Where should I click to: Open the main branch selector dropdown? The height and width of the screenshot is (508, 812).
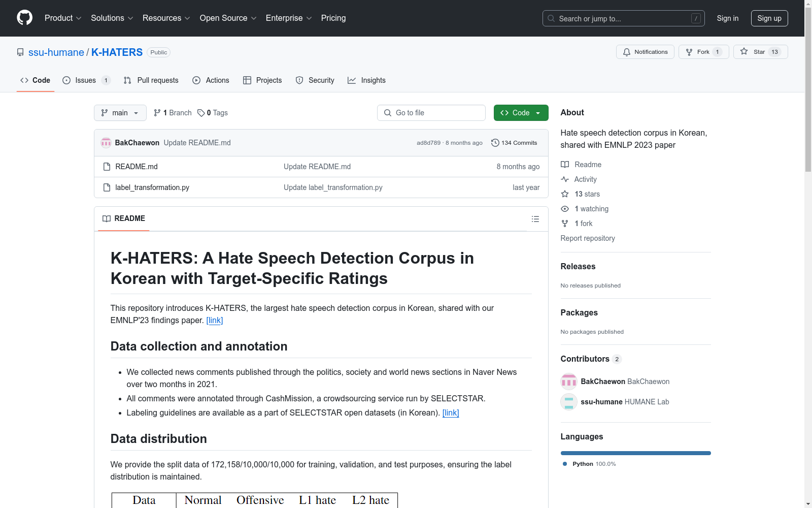pyautogui.click(x=120, y=113)
